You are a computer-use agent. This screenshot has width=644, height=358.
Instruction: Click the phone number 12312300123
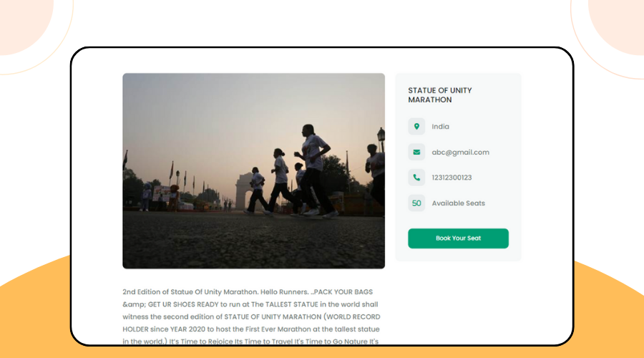point(452,178)
